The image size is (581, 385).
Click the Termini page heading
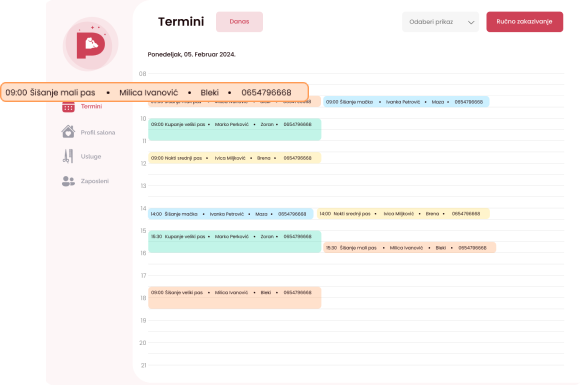(181, 21)
